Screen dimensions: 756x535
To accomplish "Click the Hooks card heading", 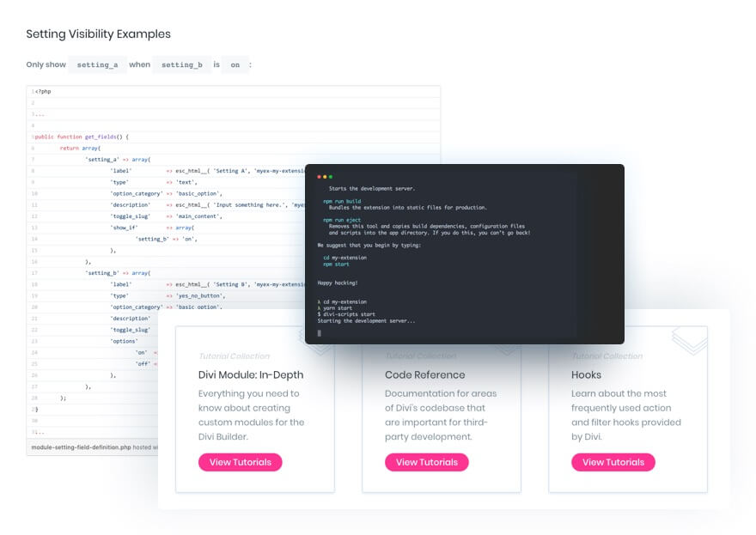I will tap(586, 374).
